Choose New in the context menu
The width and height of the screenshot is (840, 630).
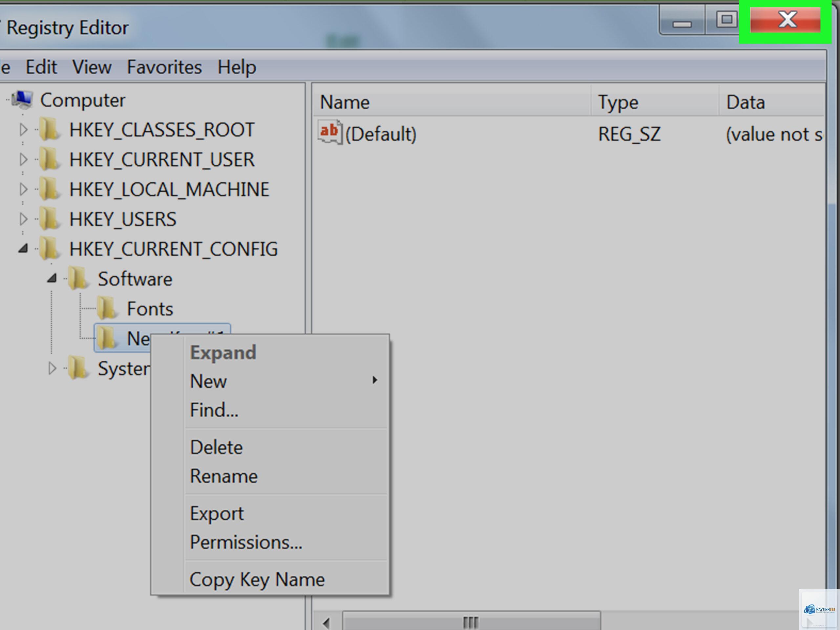coord(287,381)
